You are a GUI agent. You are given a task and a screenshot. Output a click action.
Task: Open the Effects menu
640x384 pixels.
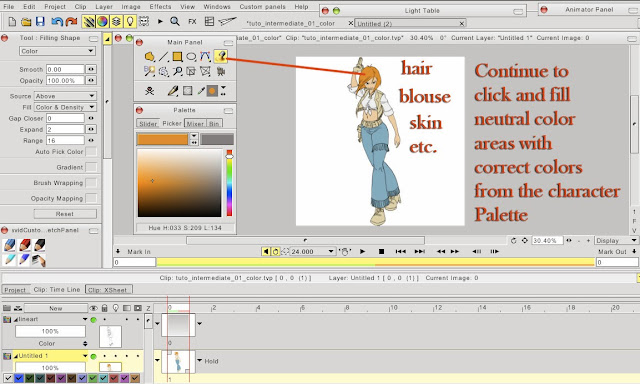point(160,7)
